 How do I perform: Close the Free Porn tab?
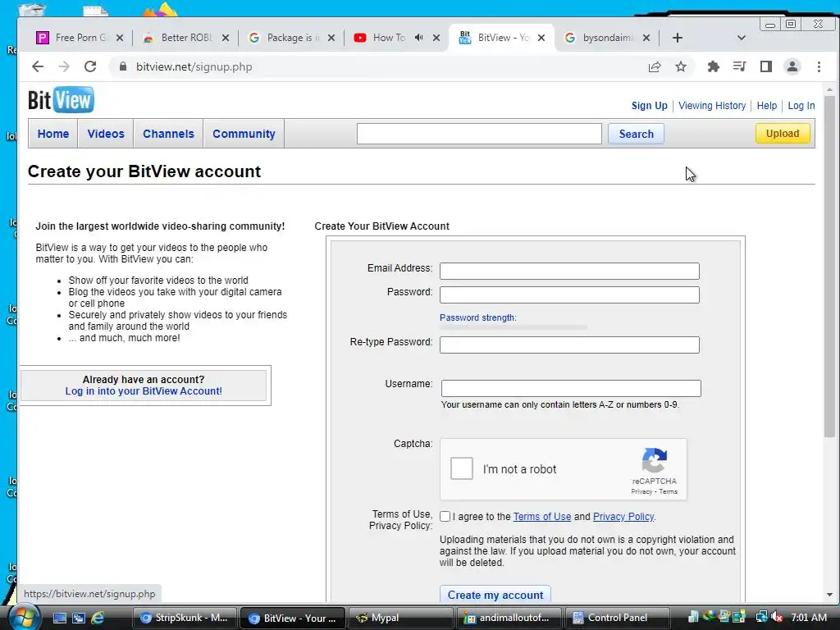(120, 38)
